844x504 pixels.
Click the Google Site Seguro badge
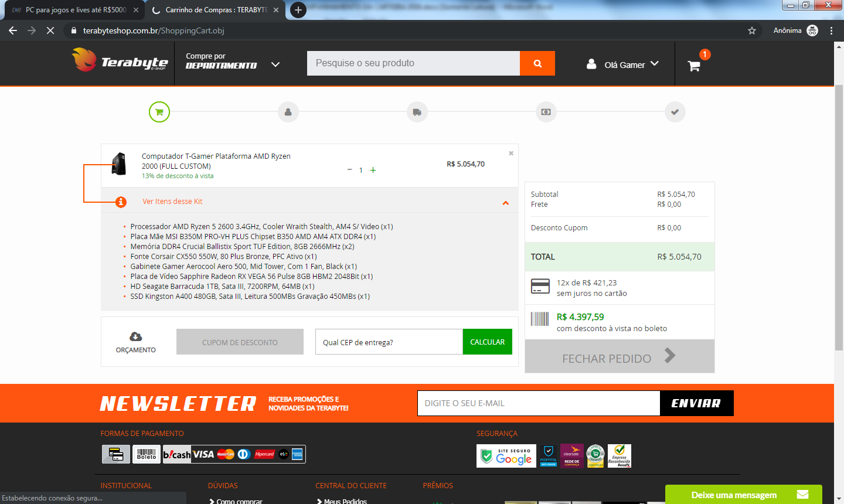click(x=506, y=456)
